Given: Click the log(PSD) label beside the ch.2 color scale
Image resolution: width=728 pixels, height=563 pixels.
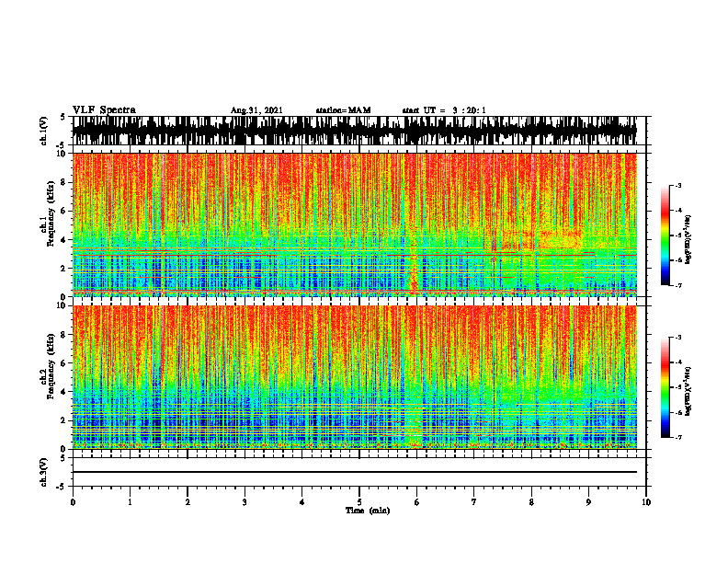Looking at the screenshot, I should coord(688,391).
